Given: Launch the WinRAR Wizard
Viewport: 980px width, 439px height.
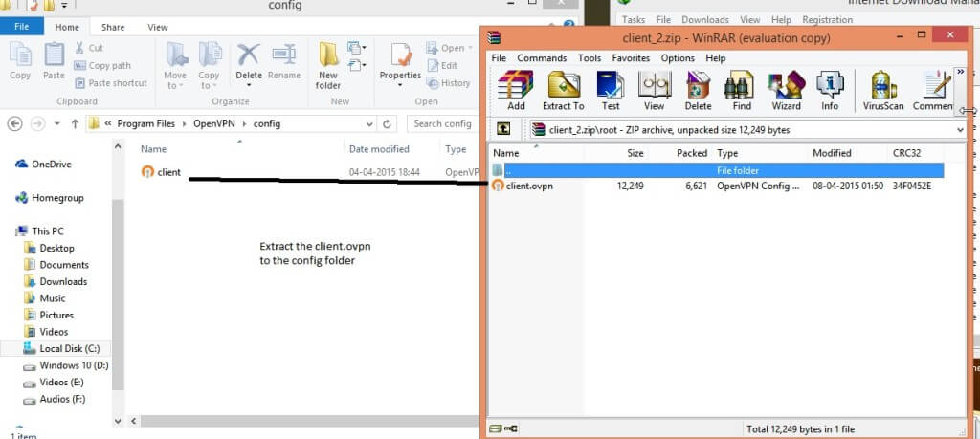Looking at the screenshot, I should [786, 91].
